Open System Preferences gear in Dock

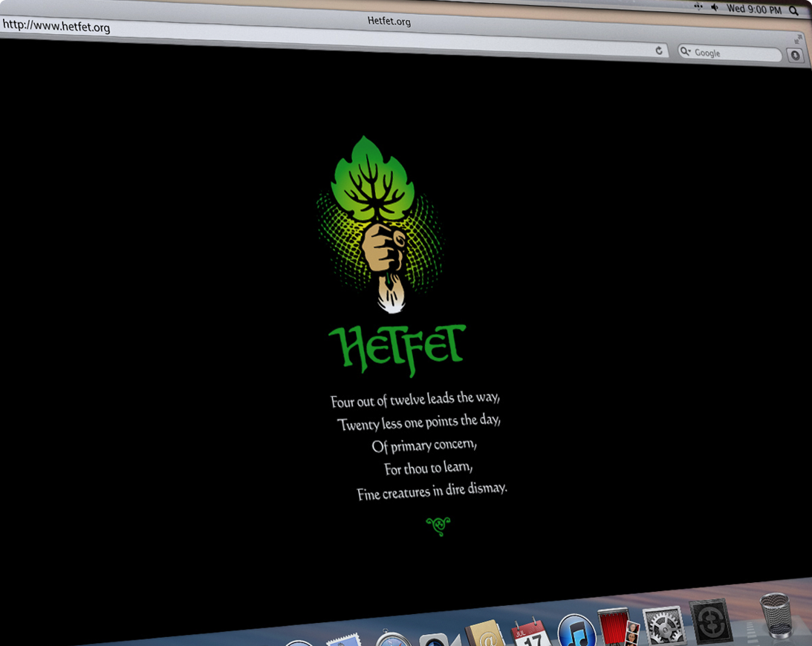[x=664, y=624]
